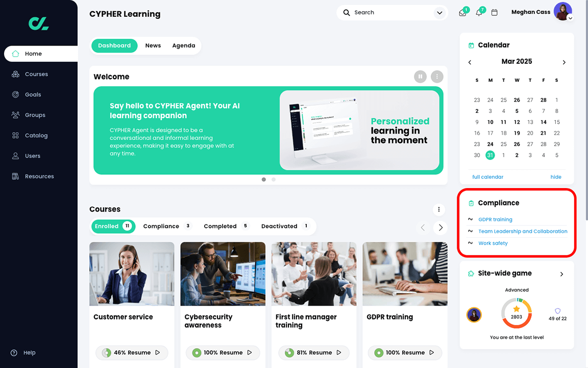The image size is (588, 368).
Task: Click the calendar icon in top bar
Action: 494,12
